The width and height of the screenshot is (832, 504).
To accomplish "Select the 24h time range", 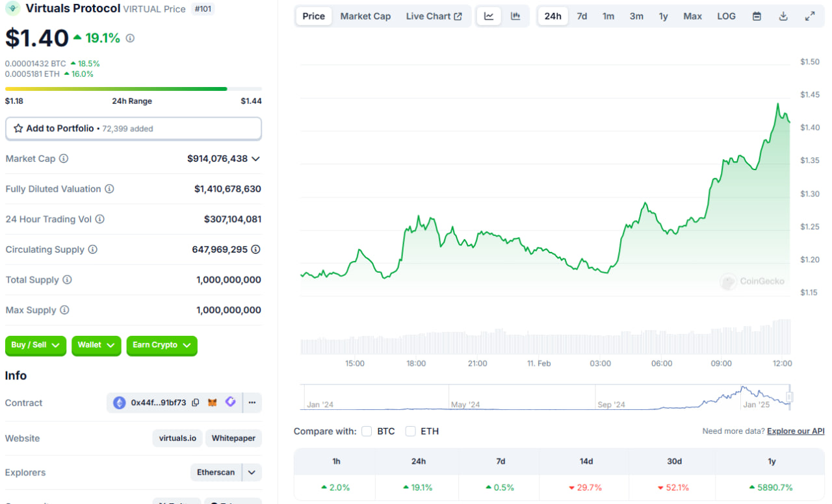I will [x=553, y=16].
